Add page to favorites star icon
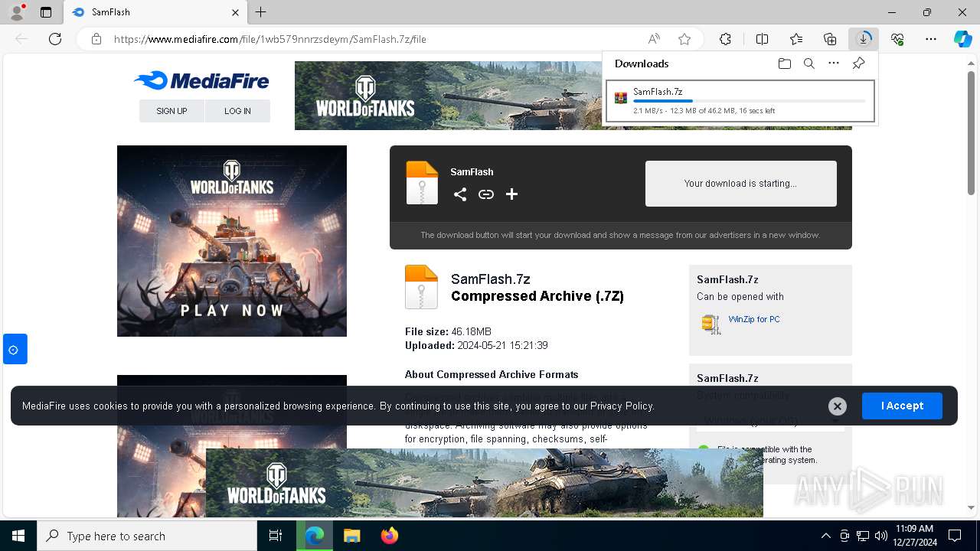The height and width of the screenshot is (551, 980). click(684, 39)
